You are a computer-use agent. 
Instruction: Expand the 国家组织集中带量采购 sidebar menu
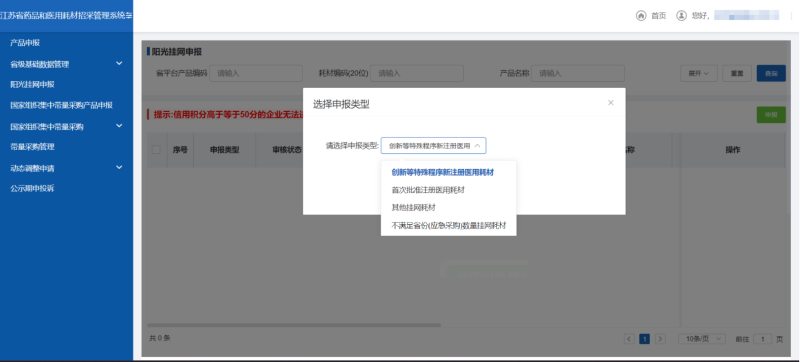coord(119,125)
